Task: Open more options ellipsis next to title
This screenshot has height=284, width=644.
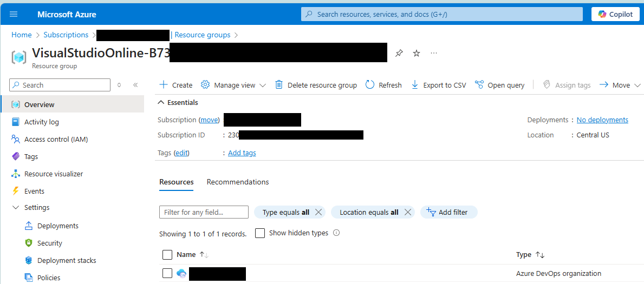Action: point(434,53)
